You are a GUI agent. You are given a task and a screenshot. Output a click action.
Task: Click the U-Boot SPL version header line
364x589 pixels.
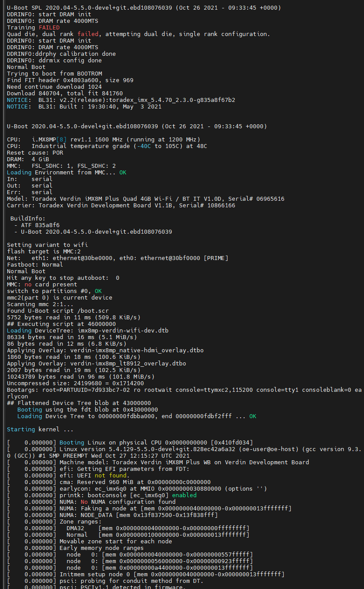point(144,7)
